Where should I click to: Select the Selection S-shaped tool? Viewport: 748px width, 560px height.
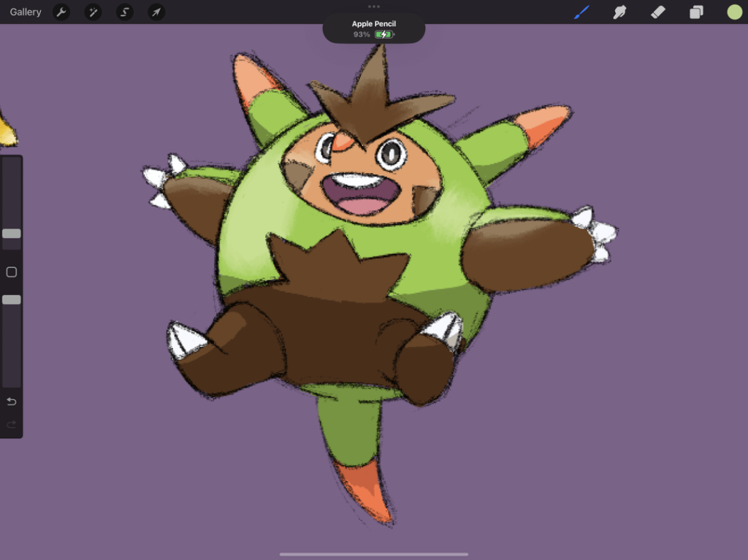coord(124,12)
